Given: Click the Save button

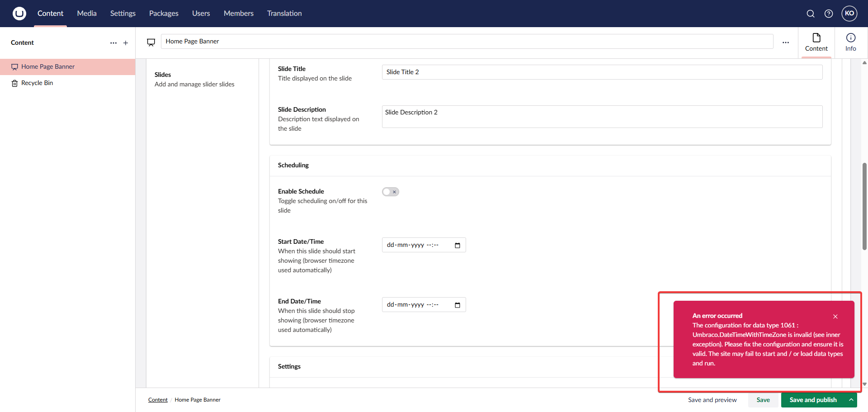Looking at the screenshot, I should click(x=763, y=400).
